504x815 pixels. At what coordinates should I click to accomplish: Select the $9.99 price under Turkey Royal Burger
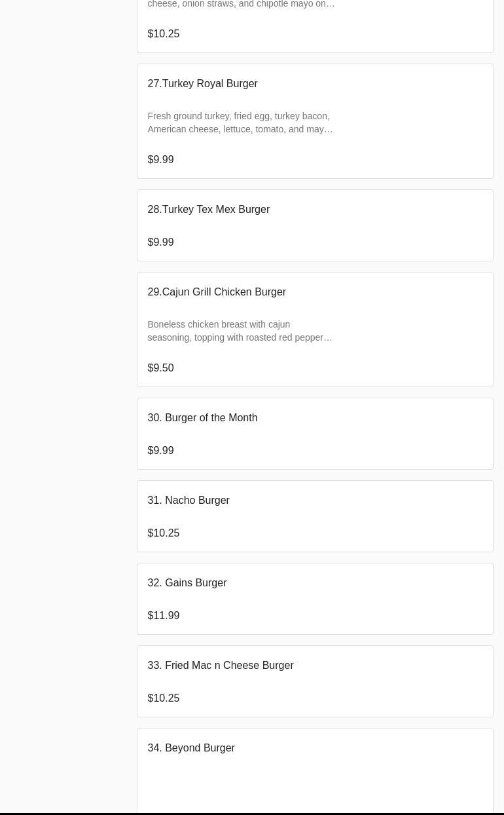[x=160, y=160]
